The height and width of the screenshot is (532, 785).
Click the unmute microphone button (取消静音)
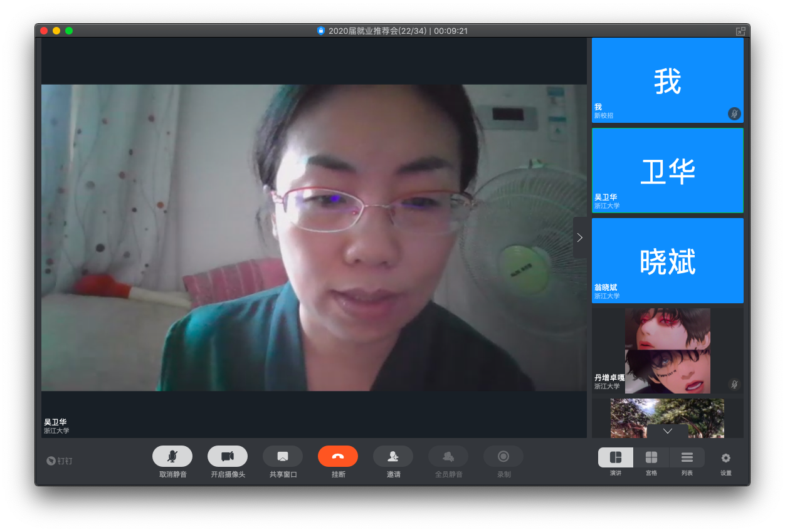point(172,456)
